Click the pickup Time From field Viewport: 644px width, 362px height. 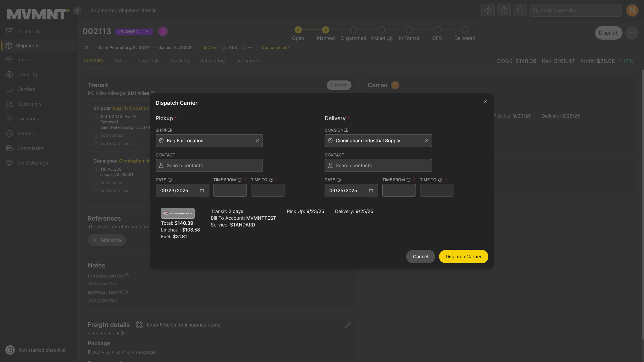230,190
